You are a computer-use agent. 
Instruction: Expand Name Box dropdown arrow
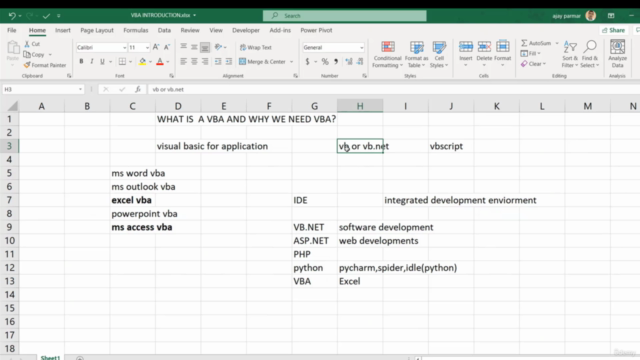(80, 89)
